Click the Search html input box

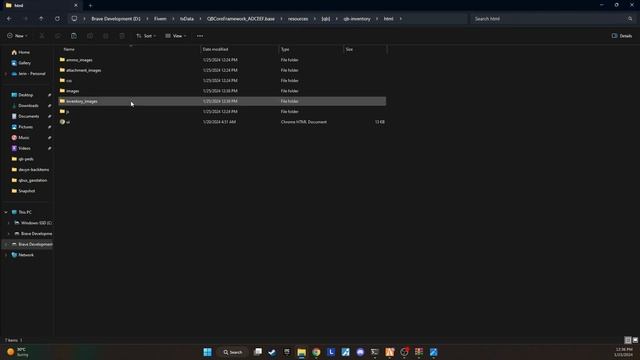(x=553, y=19)
